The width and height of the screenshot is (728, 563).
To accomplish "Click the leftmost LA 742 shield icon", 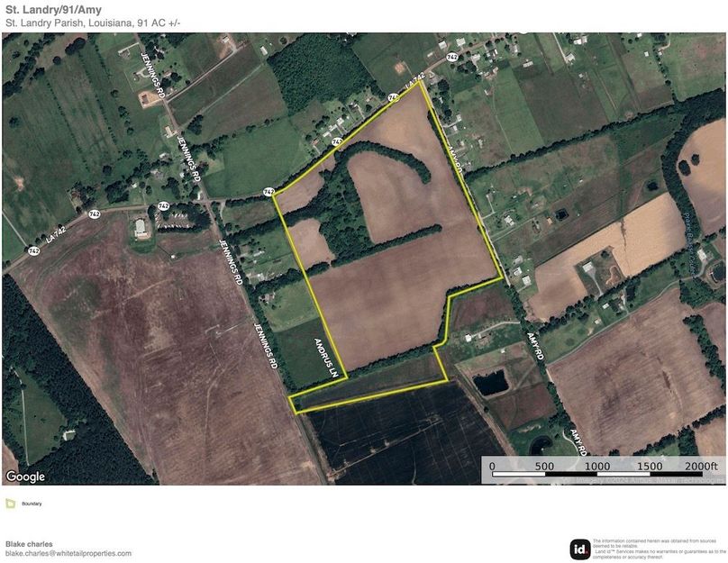I will click(34, 250).
